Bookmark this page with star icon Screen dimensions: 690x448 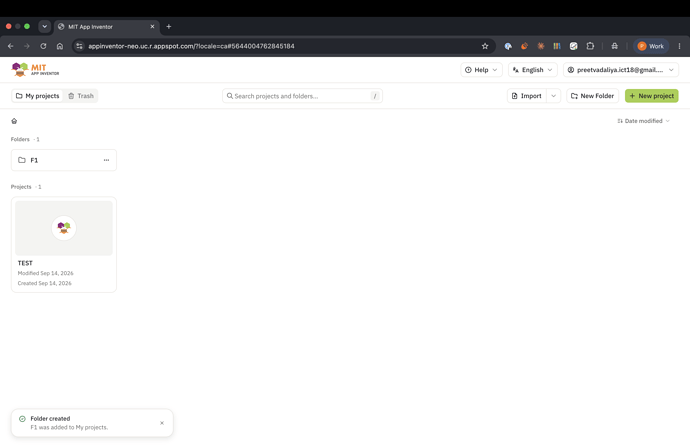[x=485, y=46]
